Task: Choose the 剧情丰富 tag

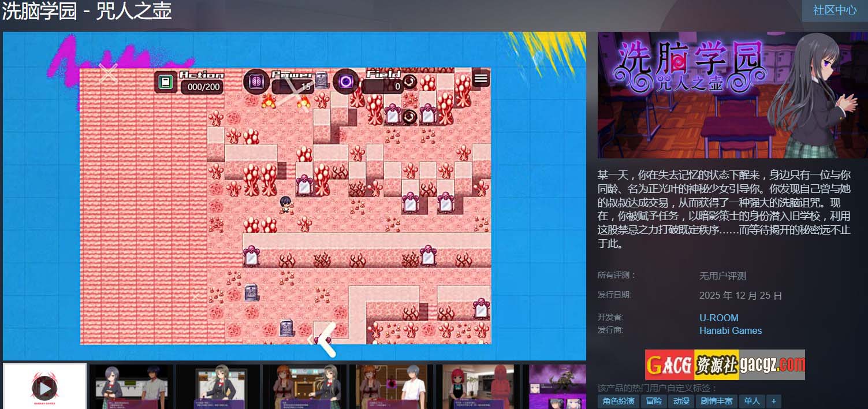Action: 716,401
